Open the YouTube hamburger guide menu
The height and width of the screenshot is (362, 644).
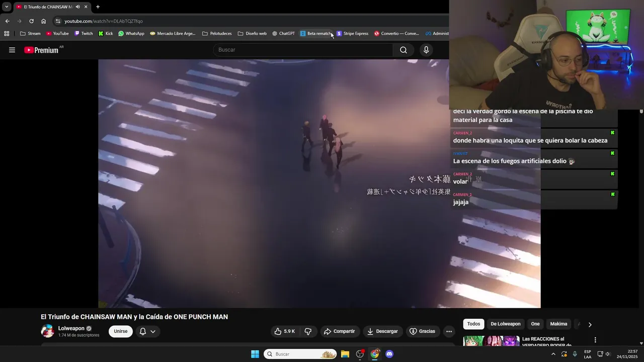12,50
